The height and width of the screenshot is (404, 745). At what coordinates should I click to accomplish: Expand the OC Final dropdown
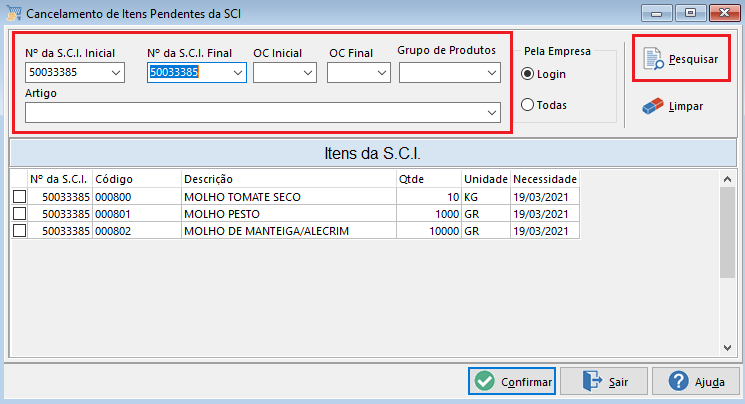pos(382,73)
